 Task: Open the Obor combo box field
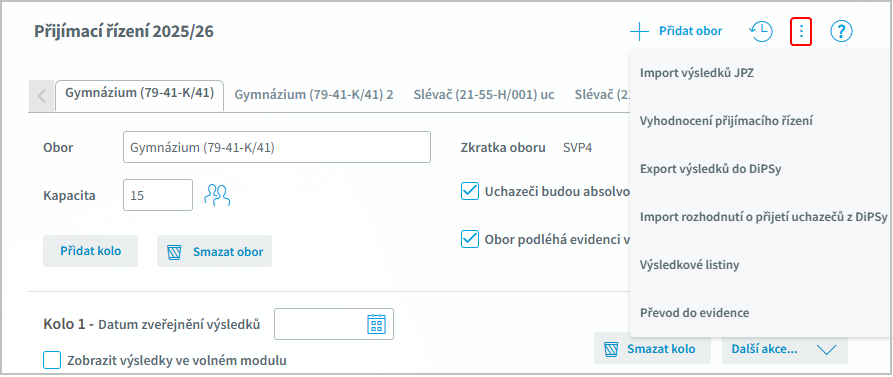pos(277,147)
